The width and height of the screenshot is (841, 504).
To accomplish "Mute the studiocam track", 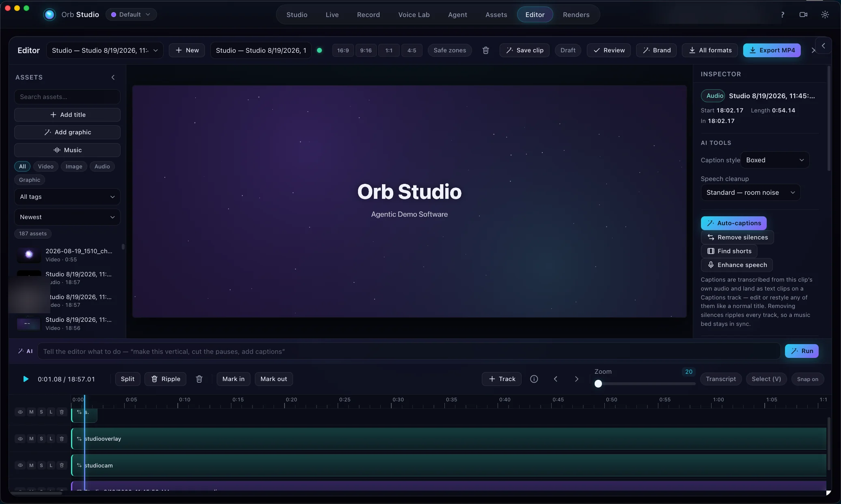I will tap(31, 465).
